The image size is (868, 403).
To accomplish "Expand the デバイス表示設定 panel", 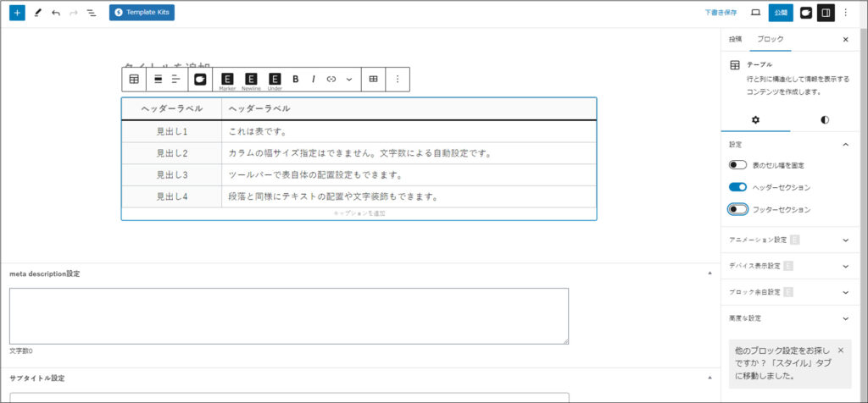I will click(845, 266).
